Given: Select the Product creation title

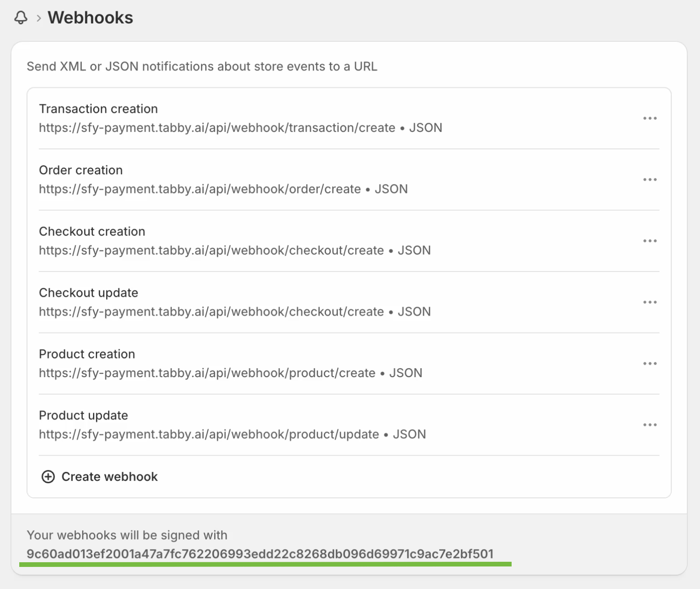Looking at the screenshot, I should point(87,354).
